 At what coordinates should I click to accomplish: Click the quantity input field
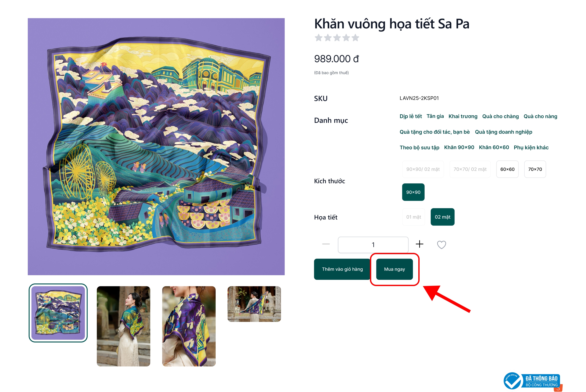[373, 245]
